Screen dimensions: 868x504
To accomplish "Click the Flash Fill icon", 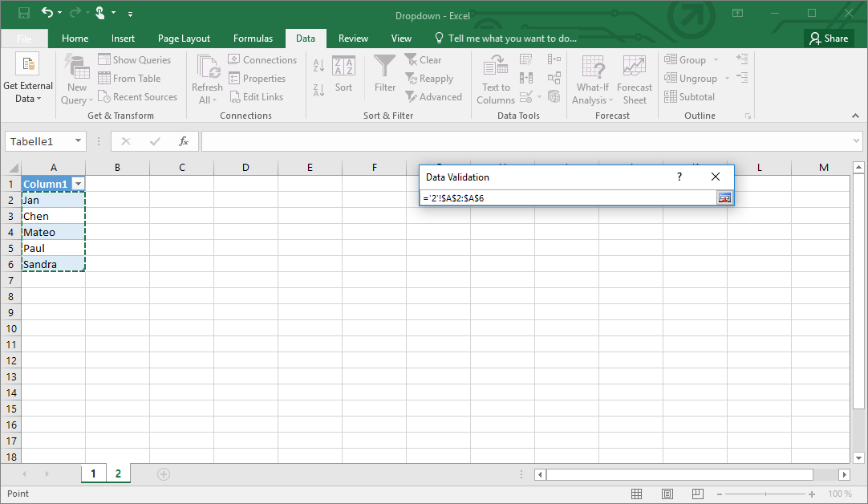I will pyautogui.click(x=525, y=59).
